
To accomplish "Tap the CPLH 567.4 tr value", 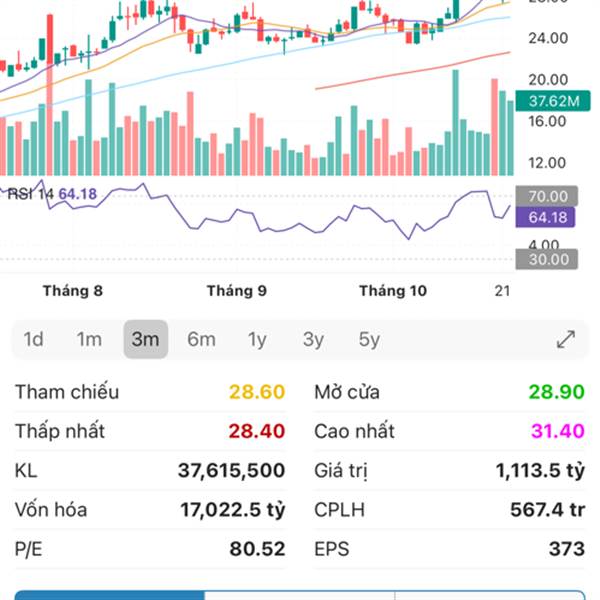I will coord(548,510).
